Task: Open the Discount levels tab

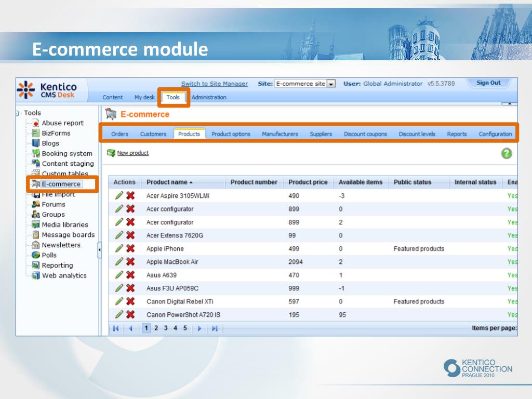Action: (417, 134)
